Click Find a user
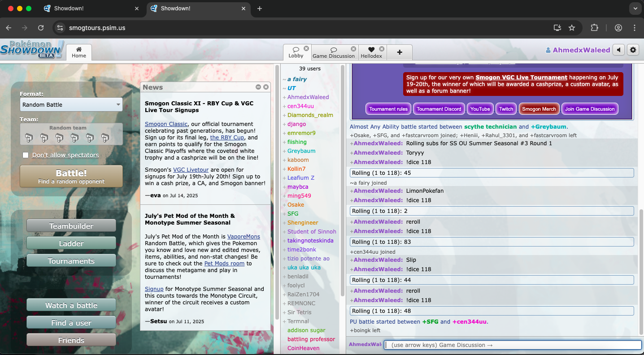Viewport: 644px width, 355px height. pyautogui.click(x=71, y=323)
